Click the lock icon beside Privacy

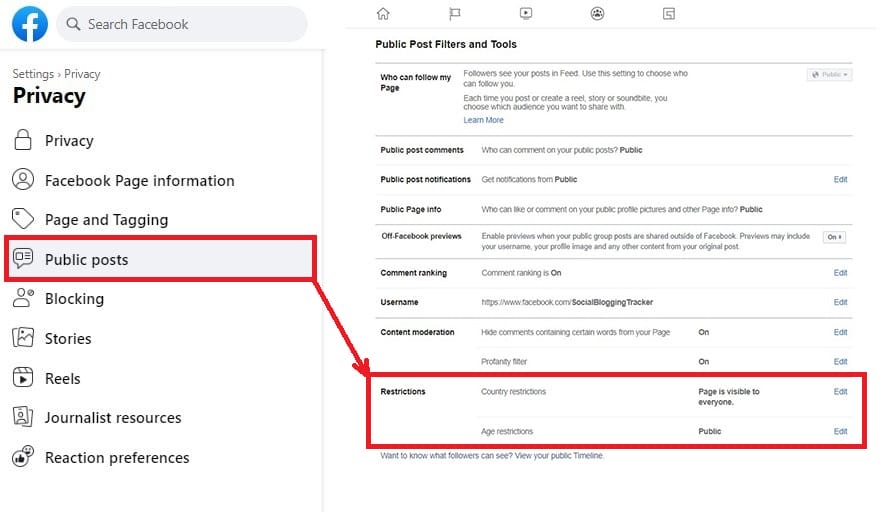tap(23, 140)
